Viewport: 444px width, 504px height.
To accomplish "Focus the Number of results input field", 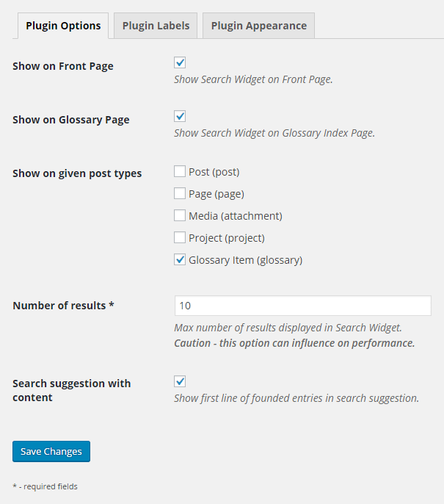I will coord(302,306).
